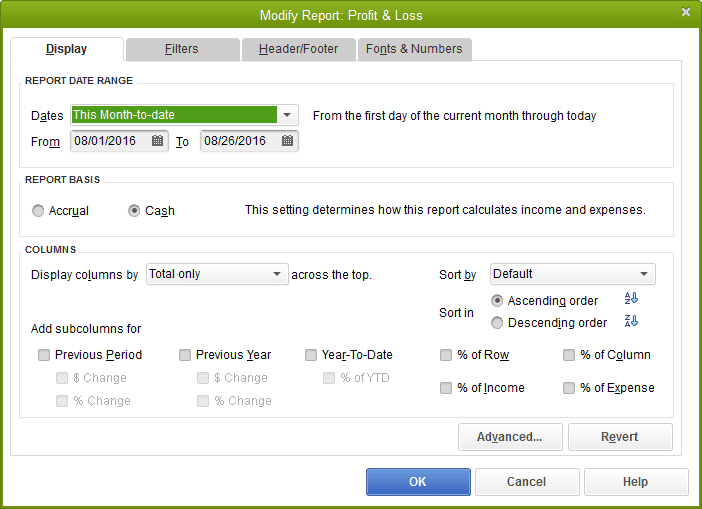Expand the Dates range dropdown
Screen dimensions: 702x509
pos(288,115)
